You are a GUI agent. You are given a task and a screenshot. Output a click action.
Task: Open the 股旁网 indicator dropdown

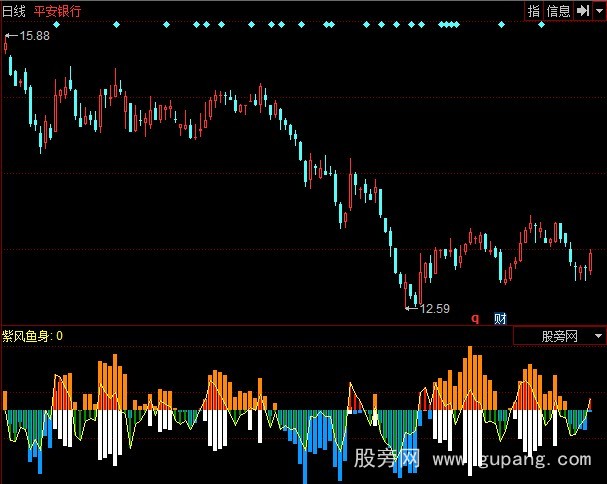[558, 337]
